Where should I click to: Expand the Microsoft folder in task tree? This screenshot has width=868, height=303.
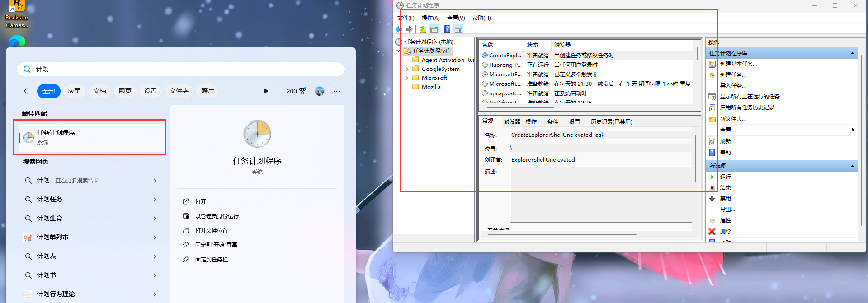407,78
